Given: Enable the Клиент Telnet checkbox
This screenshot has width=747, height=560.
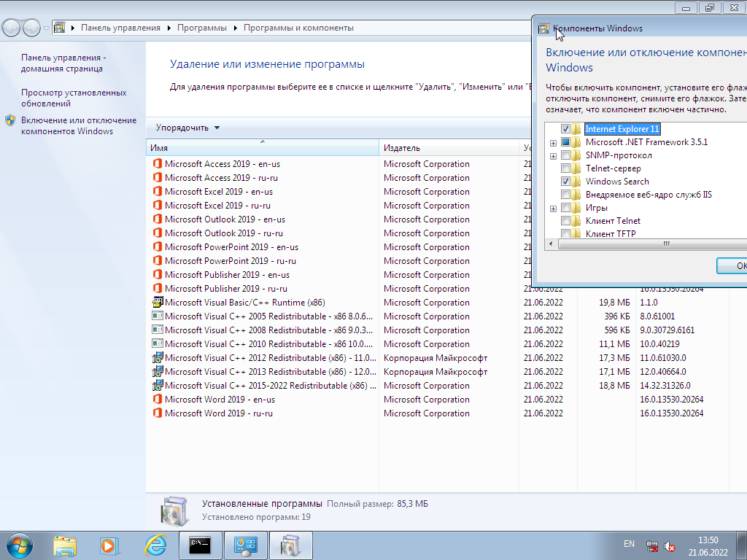Looking at the screenshot, I should 565,220.
